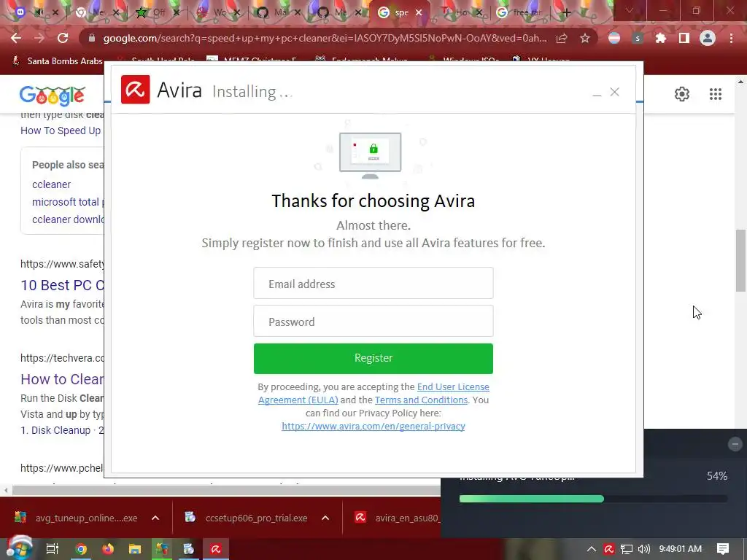Image resolution: width=747 pixels, height=560 pixels.
Task: Click the site lock icon in address bar
Action: [92, 38]
